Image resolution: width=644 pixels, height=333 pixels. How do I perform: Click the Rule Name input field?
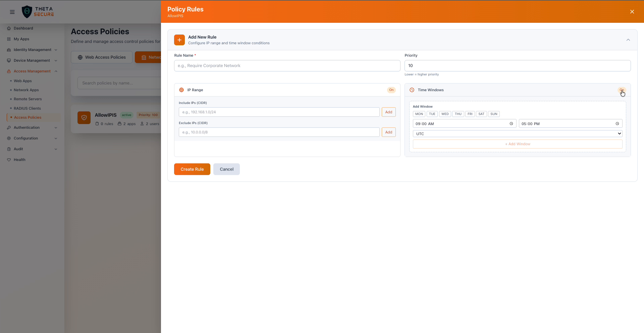[287, 66]
